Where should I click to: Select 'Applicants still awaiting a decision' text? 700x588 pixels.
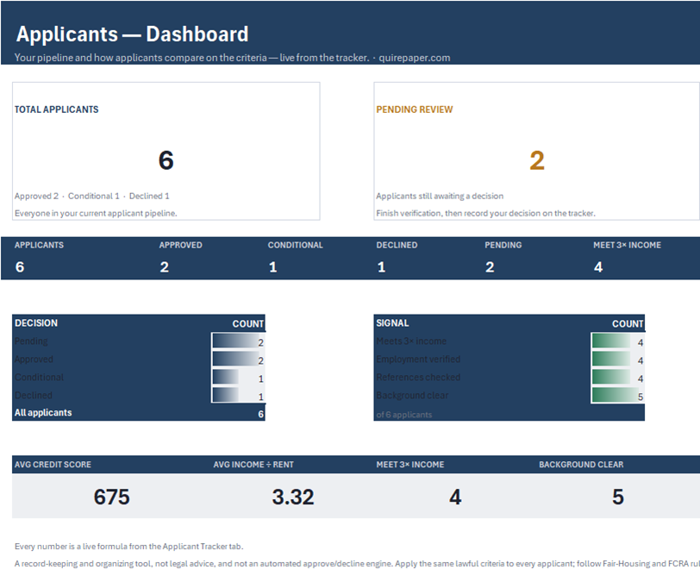(440, 196)
